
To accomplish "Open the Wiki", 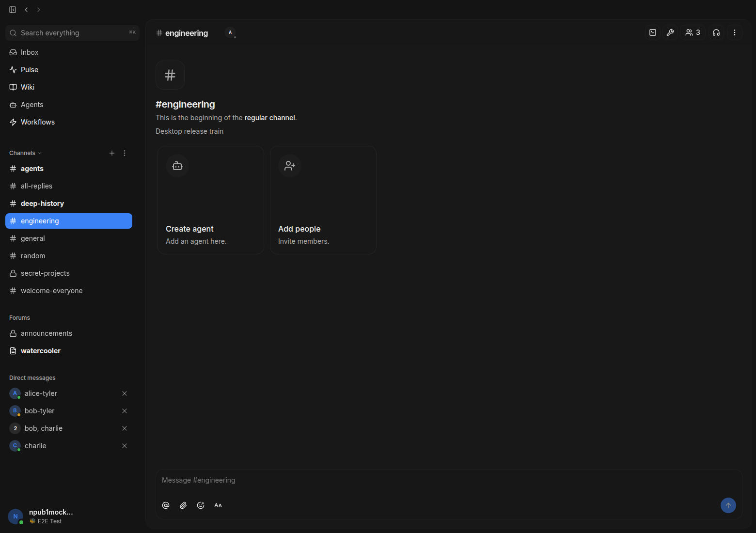I will (x=69, y=87).
